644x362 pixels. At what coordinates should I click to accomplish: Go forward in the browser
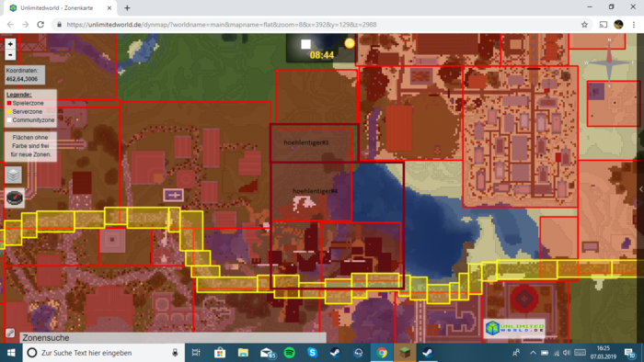[x=26, y=25]
